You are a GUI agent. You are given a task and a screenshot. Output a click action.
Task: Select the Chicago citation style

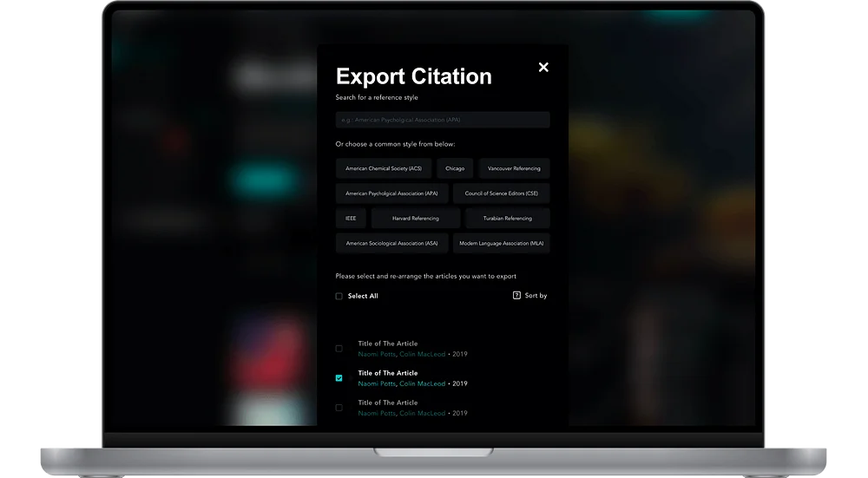coord(455,168)
